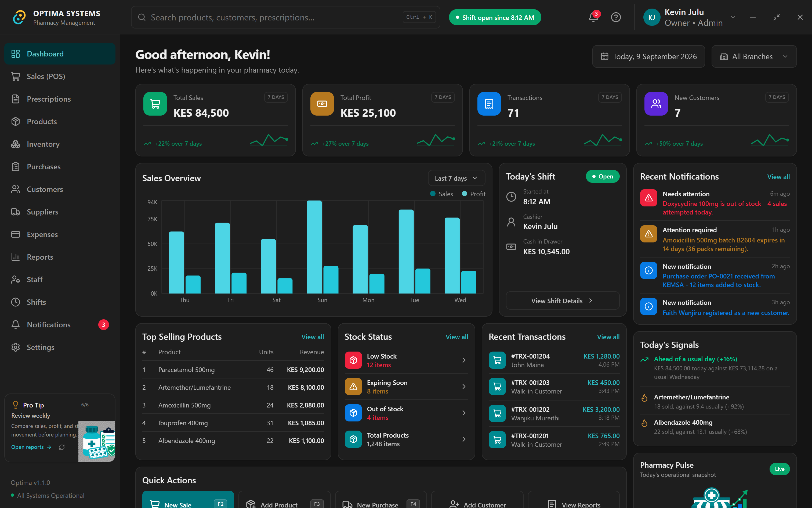Open the All Branches dropdown
This screenshot has width=812, height=508.
pos(754,56)
